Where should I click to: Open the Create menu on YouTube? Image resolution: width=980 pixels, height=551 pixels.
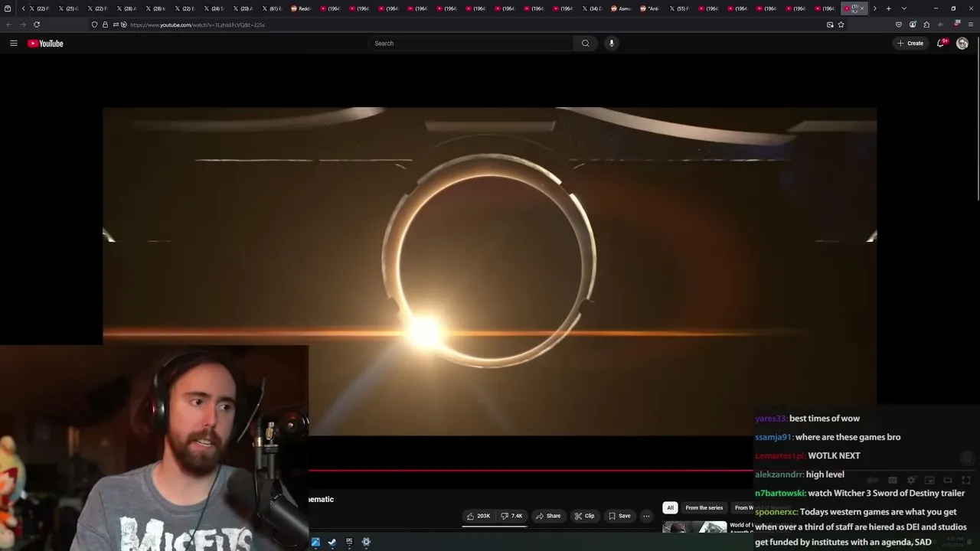pos(910,44)
